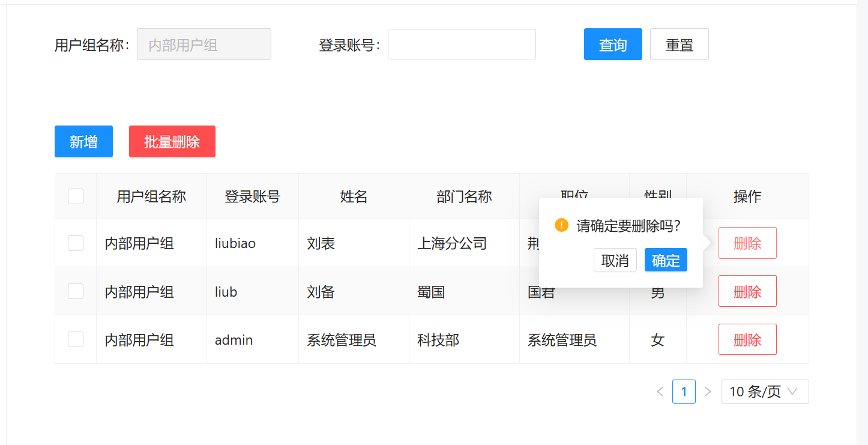
Task: Select page 1 in pagination
Action: (x=684, y=392)
